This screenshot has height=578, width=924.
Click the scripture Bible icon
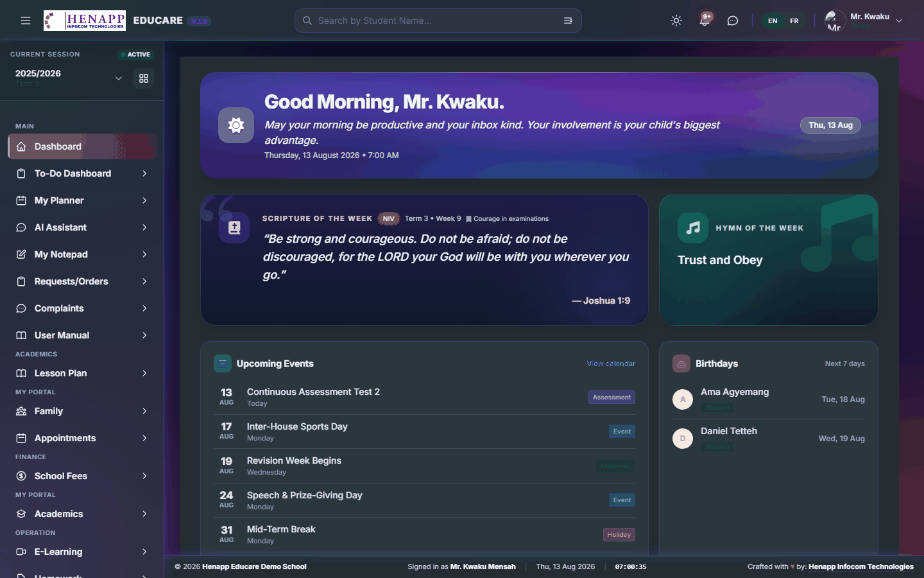[234, 228]
